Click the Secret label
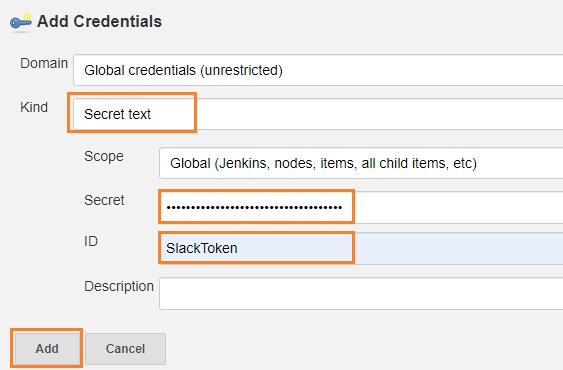Image resolution: width=563 pixels, height=370 pixels. tap(104, 200)
